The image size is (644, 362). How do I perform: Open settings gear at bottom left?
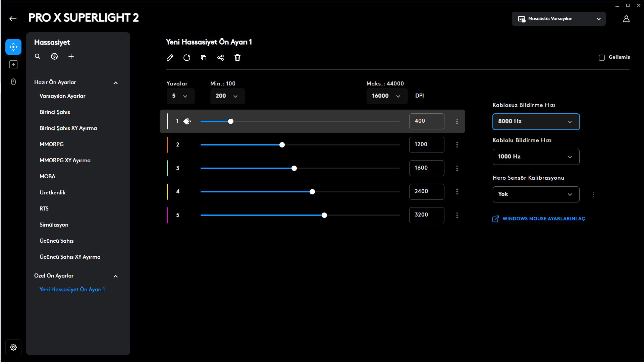coord(13,347)
